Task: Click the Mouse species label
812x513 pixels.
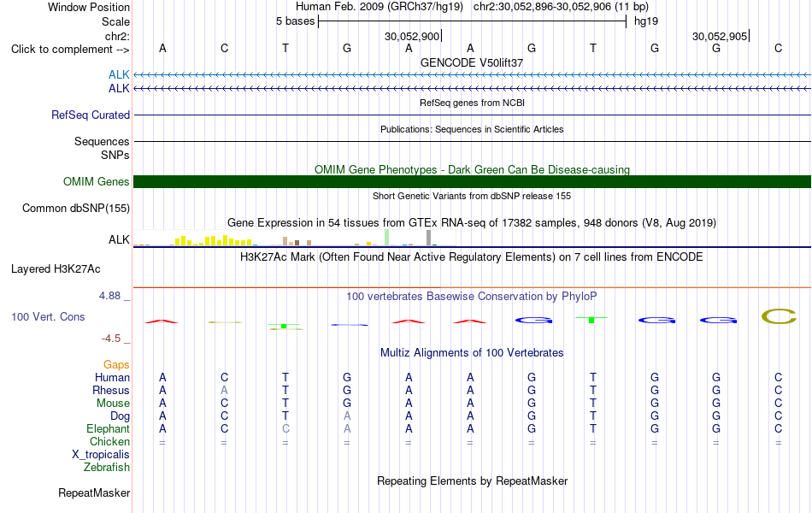Action: pos(113,404)
